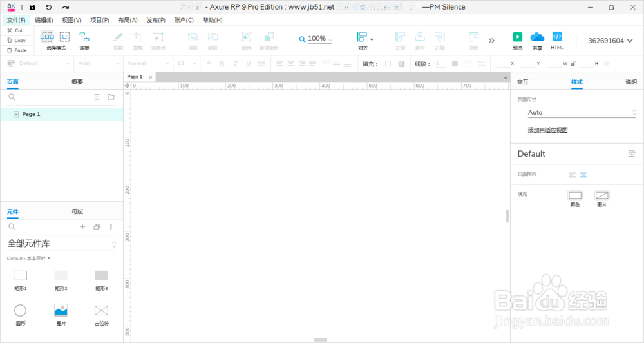
Task: Click the Save disk icon in title bar
Action: pos(32,7)
